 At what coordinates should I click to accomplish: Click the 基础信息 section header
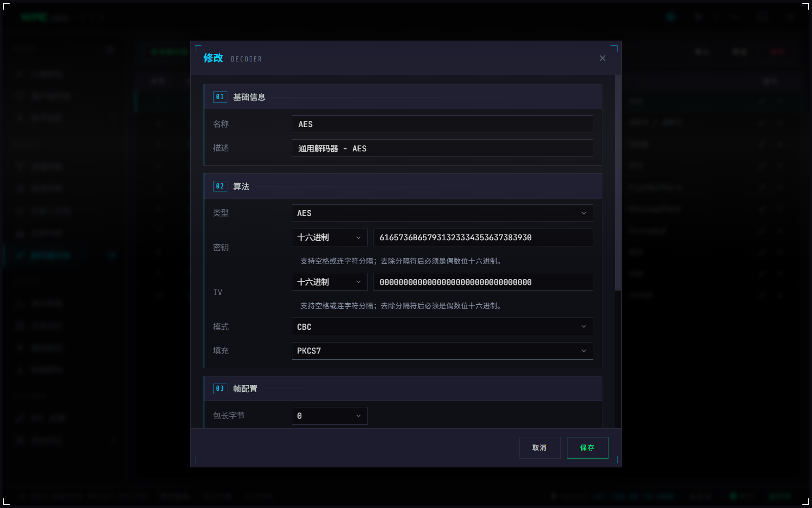[403, 97]
